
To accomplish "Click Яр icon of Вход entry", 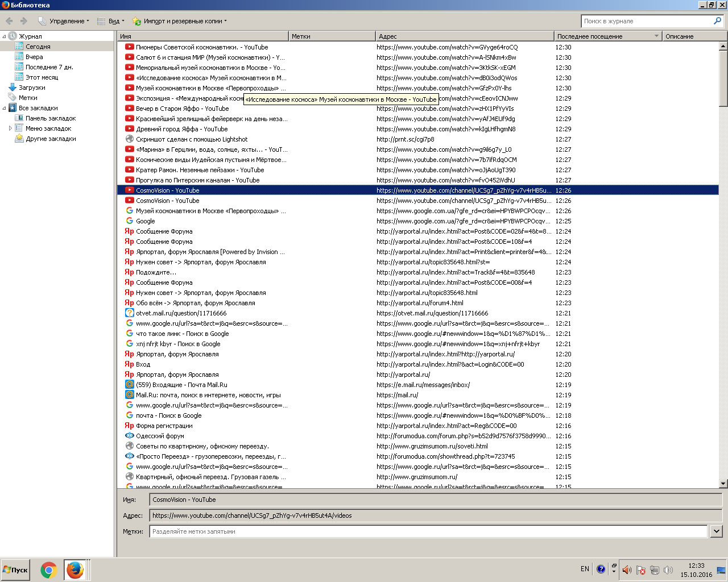I will pyautogui.click(x=130, y=364).
